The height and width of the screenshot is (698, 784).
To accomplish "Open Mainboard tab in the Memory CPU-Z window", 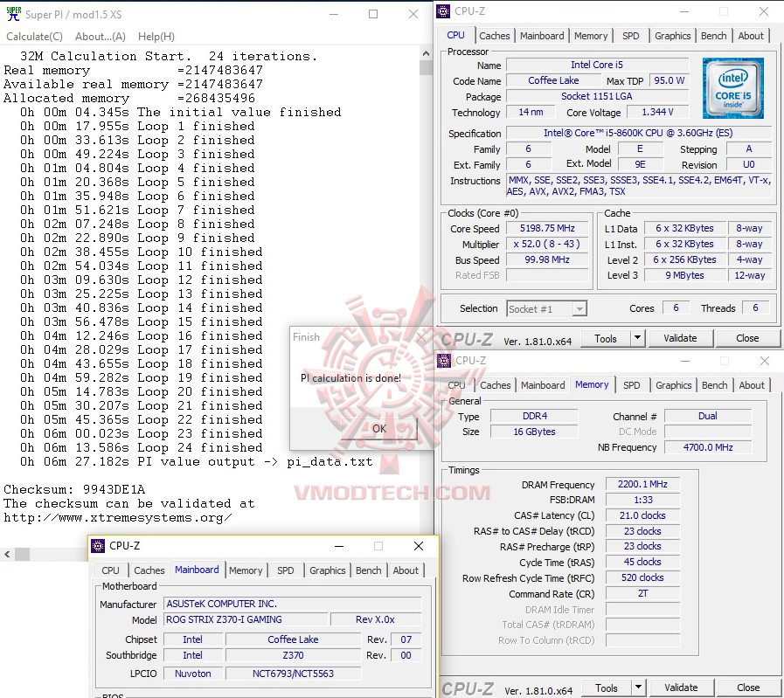I will [x=543, y=385].
